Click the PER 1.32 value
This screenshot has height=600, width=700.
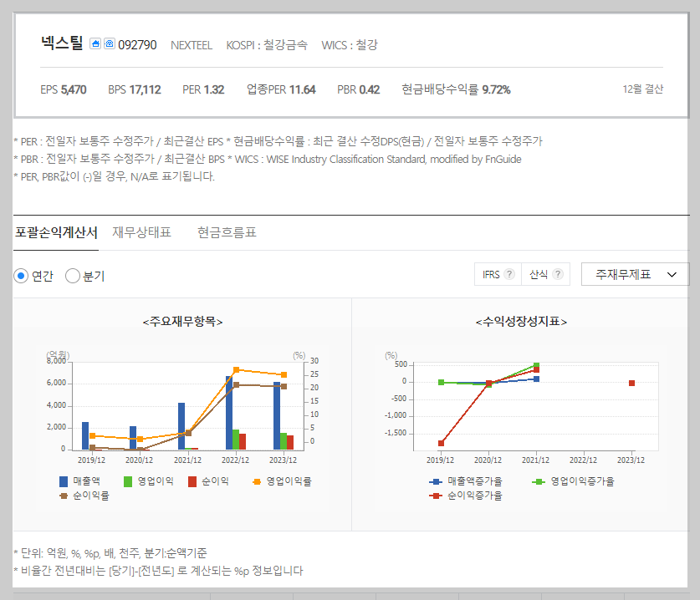coord(203,89)
